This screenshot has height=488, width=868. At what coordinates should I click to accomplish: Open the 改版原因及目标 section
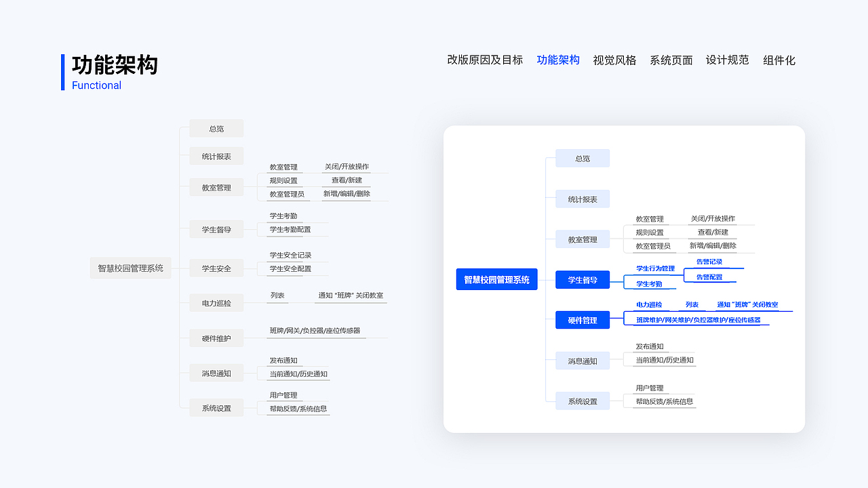(484, 60)
